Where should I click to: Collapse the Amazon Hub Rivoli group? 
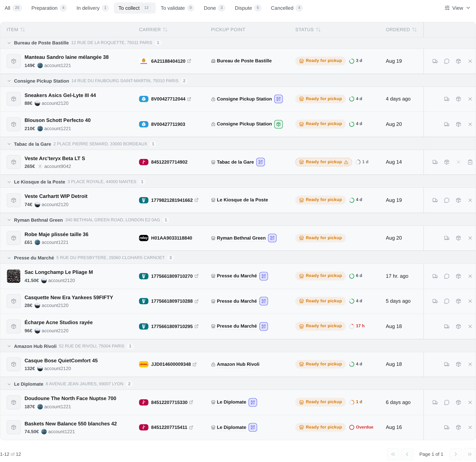[x=9, y=346]
